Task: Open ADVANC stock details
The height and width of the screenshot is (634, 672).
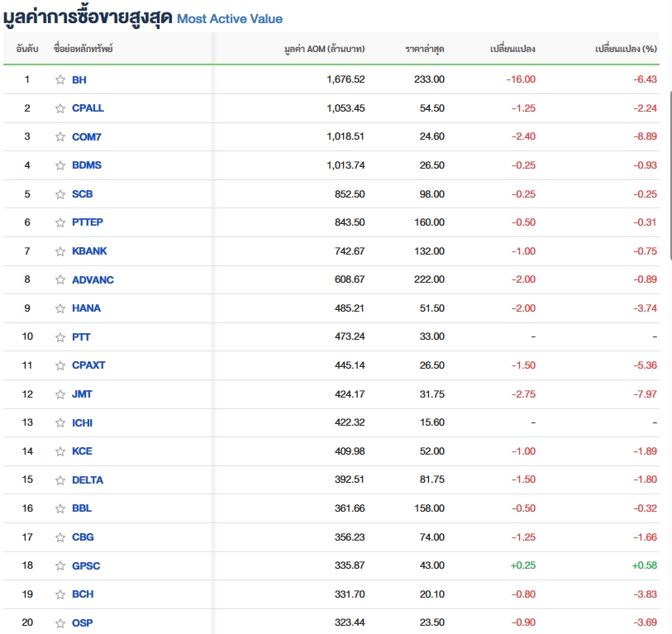Action: tap(93, 279)
